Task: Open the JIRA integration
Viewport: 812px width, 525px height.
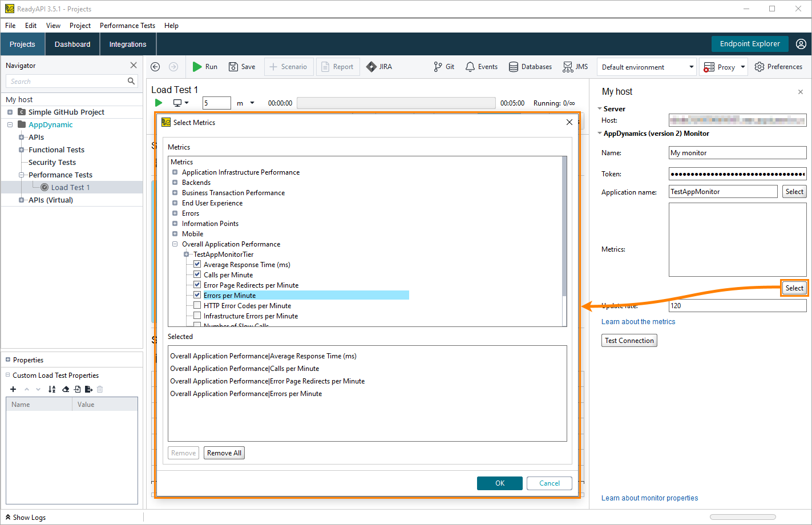Action: [x=379, y=66]
